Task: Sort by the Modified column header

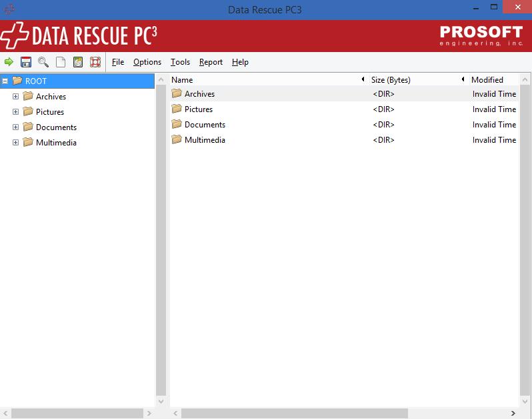Action: pos(487,80)
